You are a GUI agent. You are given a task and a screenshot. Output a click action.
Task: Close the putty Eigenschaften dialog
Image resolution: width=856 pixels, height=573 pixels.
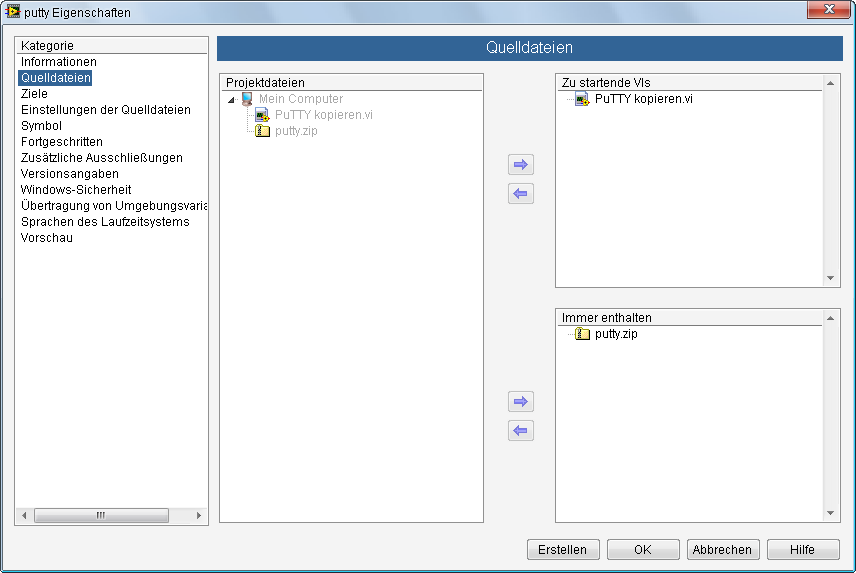coord(829,9)
